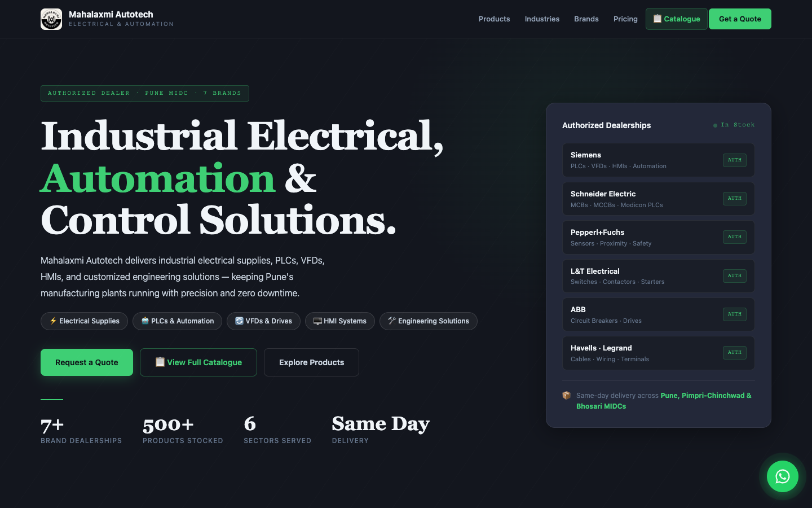Open the Schneider Electric dealership card
This screenshot has width=812, height=508.
point(659,199)
